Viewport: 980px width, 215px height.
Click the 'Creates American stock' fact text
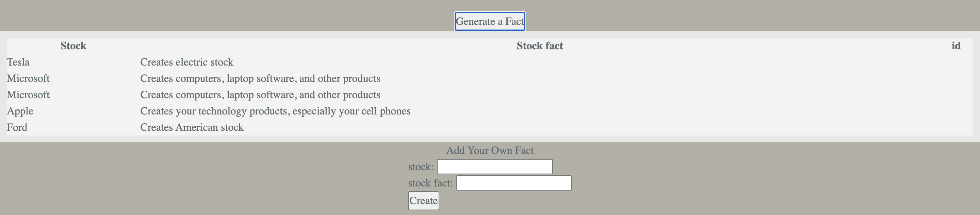(192, 128)
